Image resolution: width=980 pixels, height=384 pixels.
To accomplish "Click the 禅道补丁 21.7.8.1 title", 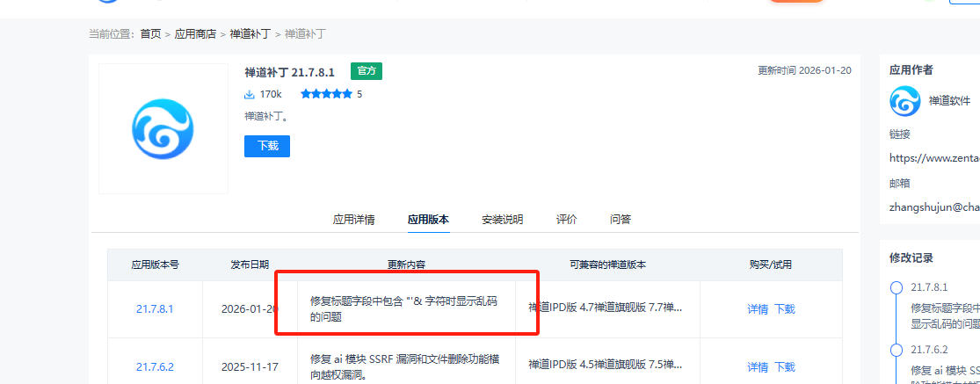I will point(289,72).
